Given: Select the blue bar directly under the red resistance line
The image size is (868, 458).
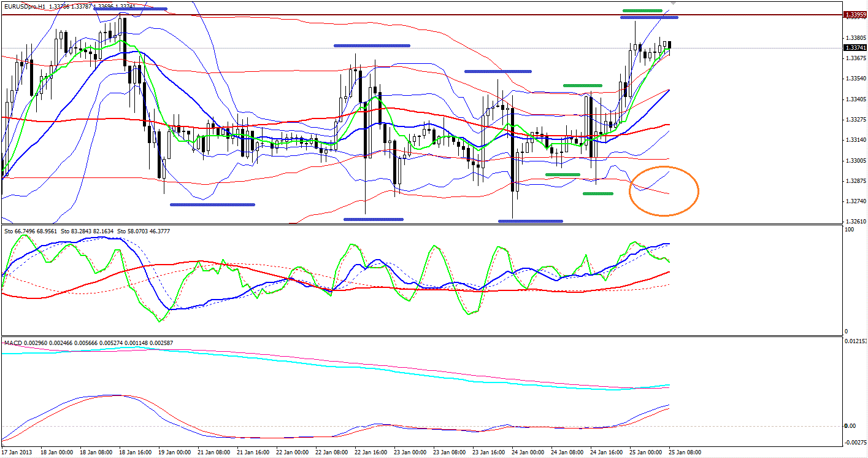Looking at the screenshot, I should click(648, 17).
